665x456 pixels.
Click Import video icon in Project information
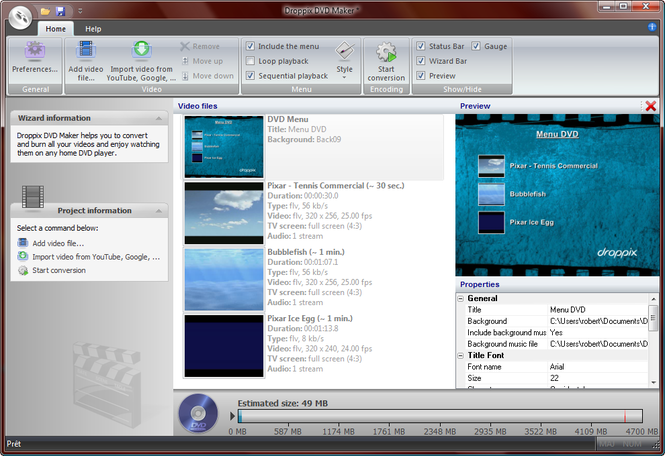[22, 256]
